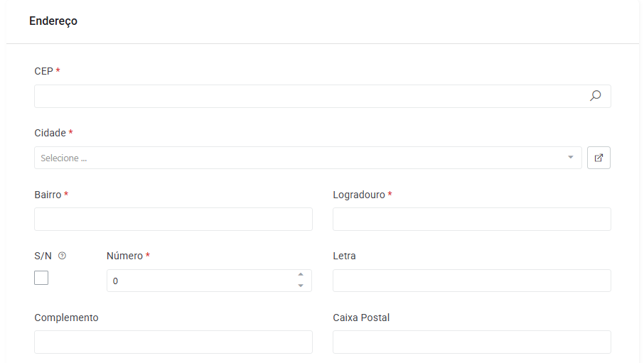
Task: Check the S/N checkbox
Action: (41, 278)
